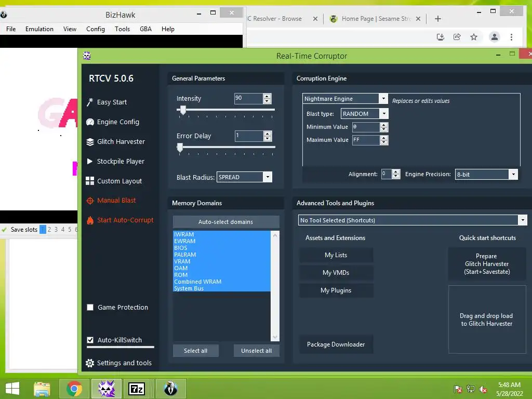The image size is (532, 399).
Task: Click Unselect all domains button
Action: [256, 351]
